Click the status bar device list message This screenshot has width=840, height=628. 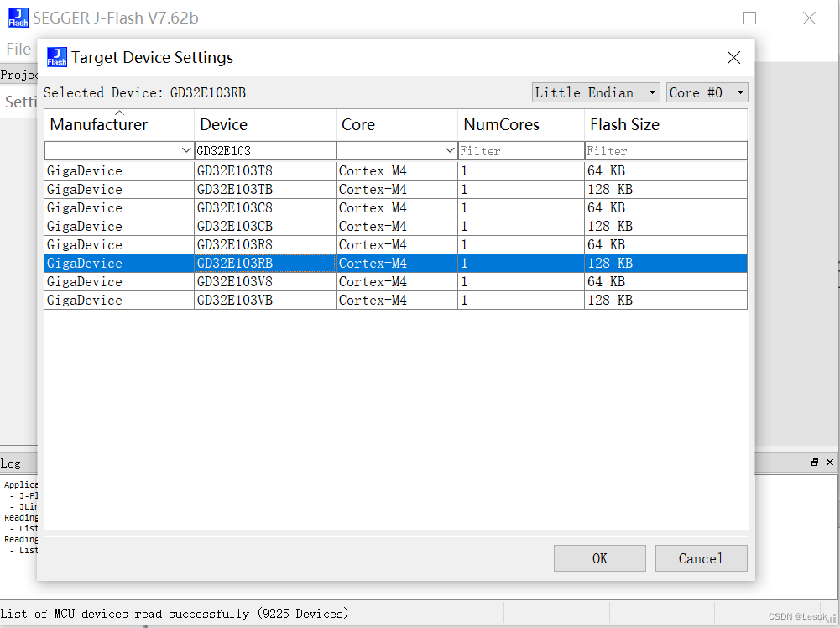[174, 614]
